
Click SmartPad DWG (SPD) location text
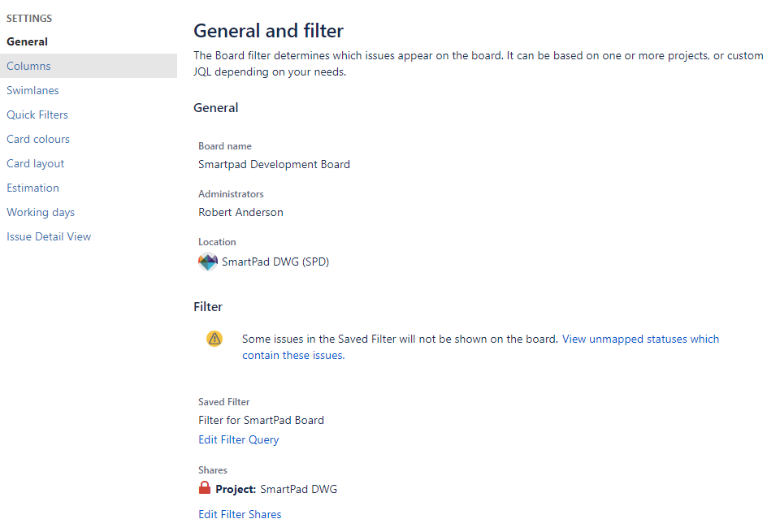pos(275,262)
